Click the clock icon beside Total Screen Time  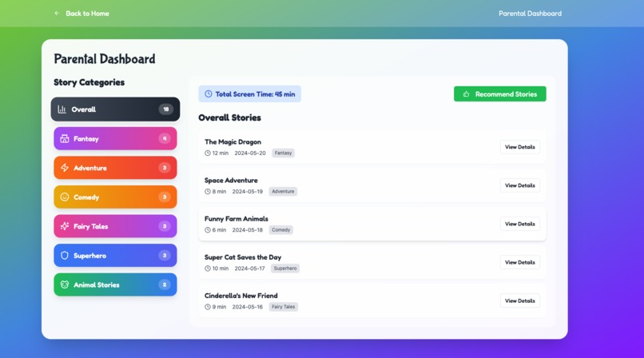click(x=209, y=94)
